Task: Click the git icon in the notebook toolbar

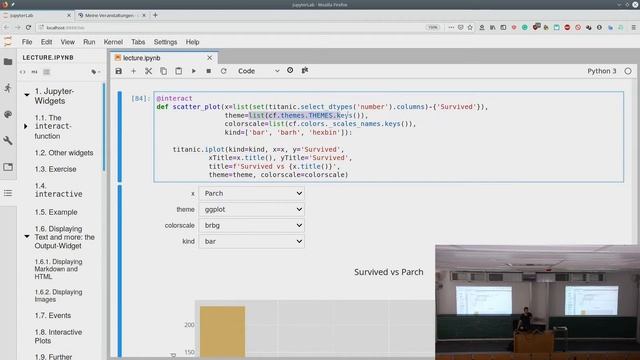Action: 304,70
